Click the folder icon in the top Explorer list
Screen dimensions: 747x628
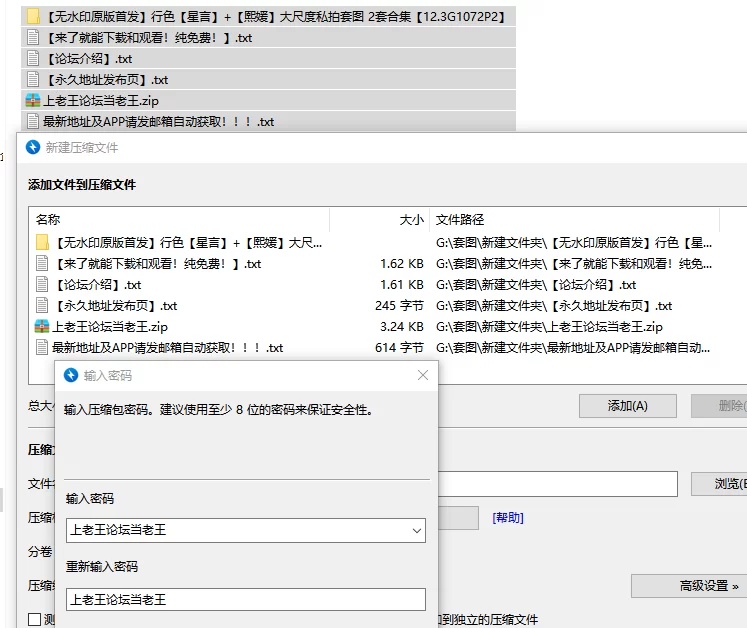pyautogui.click(x=33, y=17)
